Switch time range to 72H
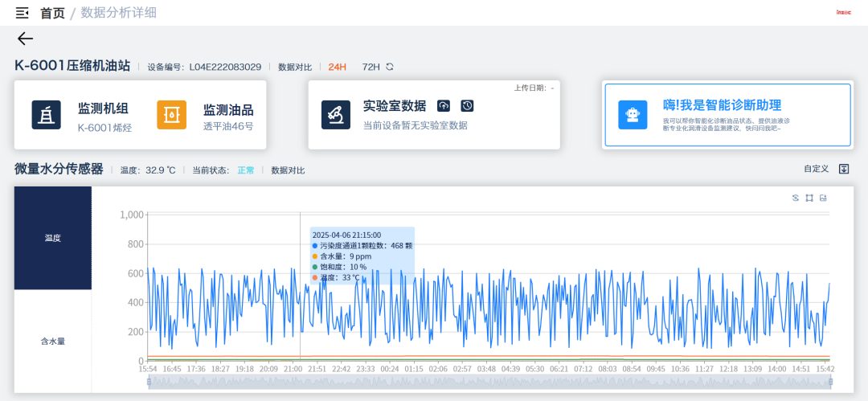Viewport: 868px width, 401px height. (x=371, y=67)
